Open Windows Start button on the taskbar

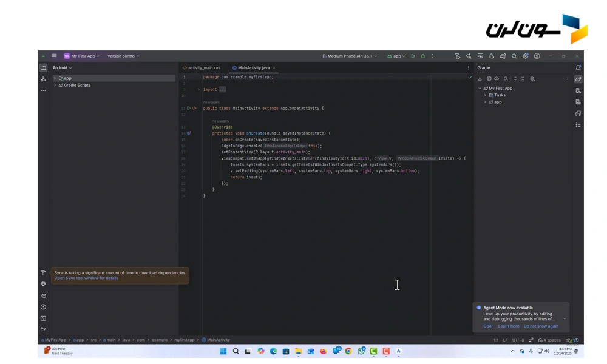point(223,351)
